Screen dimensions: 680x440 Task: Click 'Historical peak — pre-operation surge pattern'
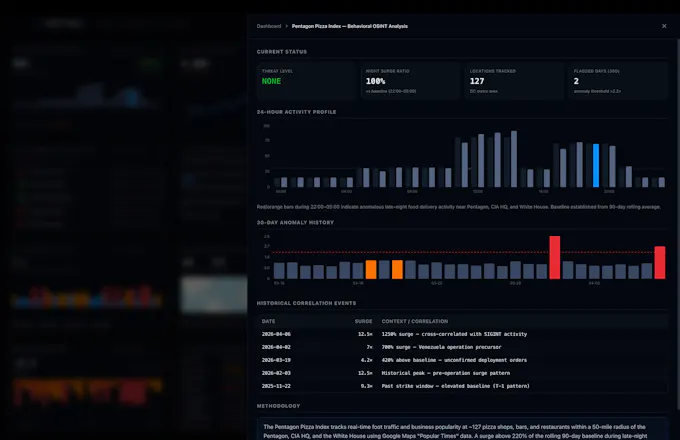(x=446, y=373)
